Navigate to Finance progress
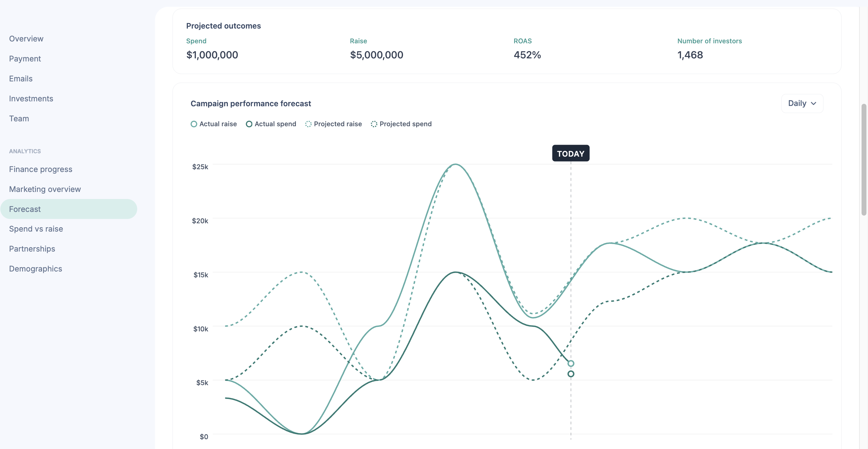This screenshot has width=868, height=449. pos(41,169)
